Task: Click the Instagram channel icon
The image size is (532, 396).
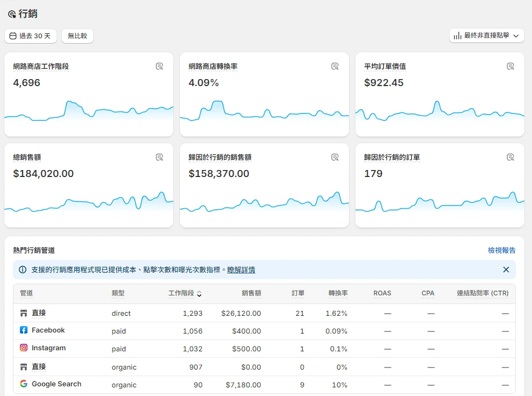Action: (x=24, y=348)
